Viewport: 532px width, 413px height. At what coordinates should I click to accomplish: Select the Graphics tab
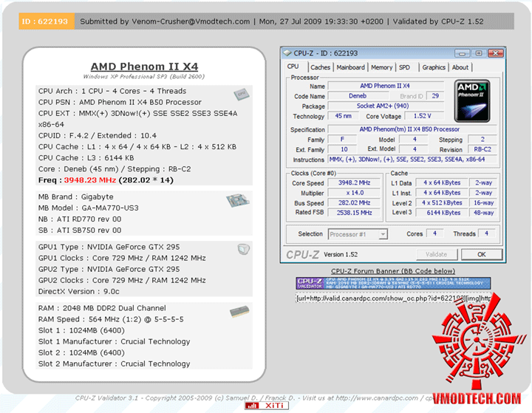tap(434, 67)
